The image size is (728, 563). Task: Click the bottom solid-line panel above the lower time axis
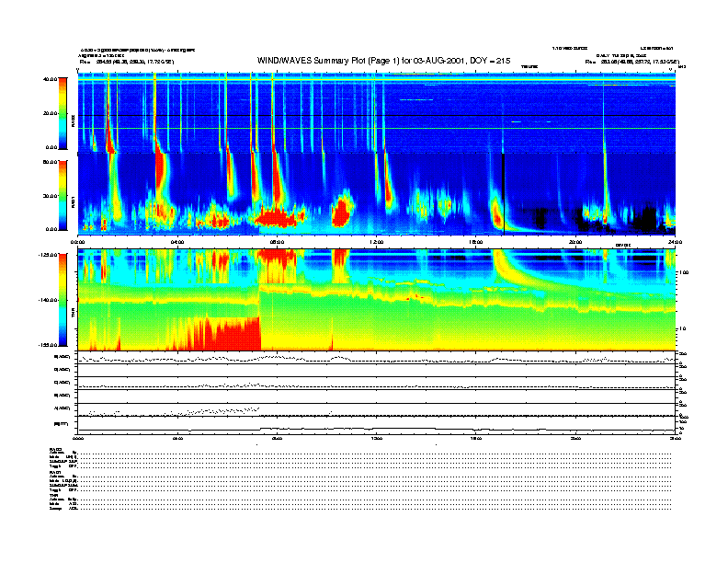(376, 425)
